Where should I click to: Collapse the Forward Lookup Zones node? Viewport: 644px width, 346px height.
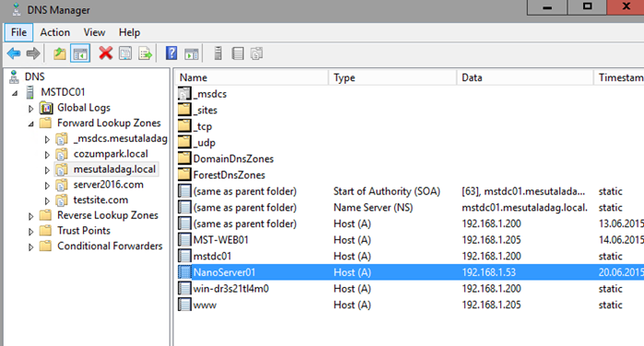coord(30,124)
